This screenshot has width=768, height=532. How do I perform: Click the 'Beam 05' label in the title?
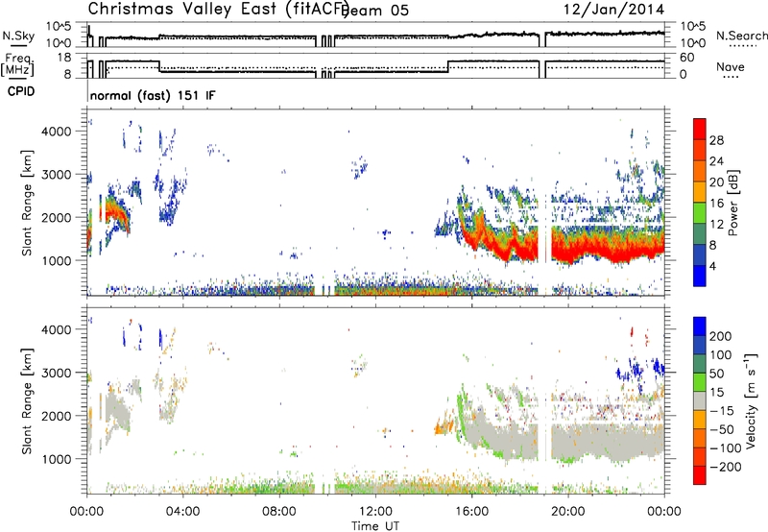click(x=375, y=11)
